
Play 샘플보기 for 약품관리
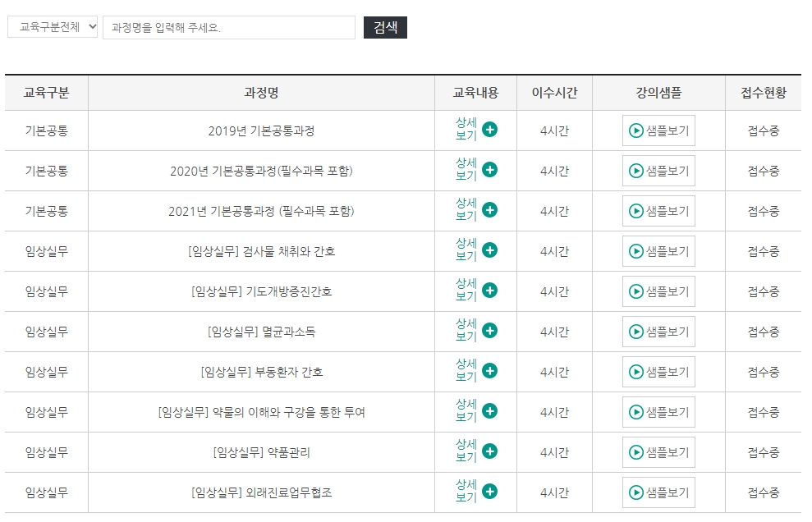[658, 452]
